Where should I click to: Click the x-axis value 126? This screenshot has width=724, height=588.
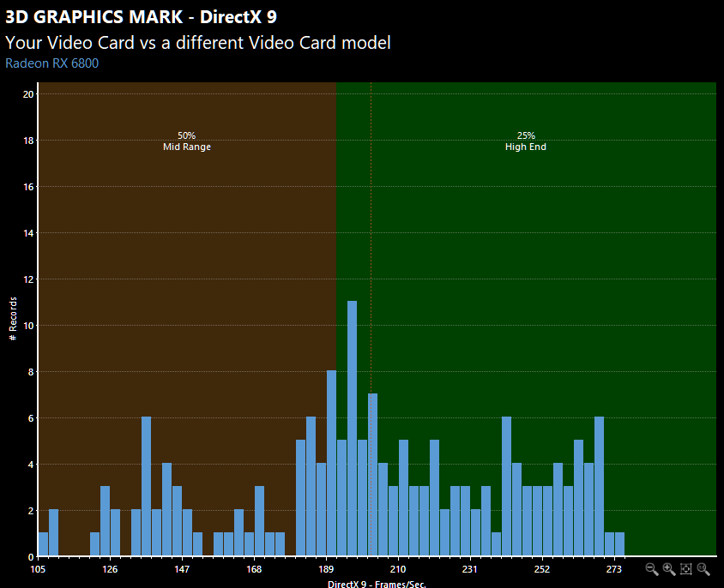pyautogui.click(x=110, y=569)
